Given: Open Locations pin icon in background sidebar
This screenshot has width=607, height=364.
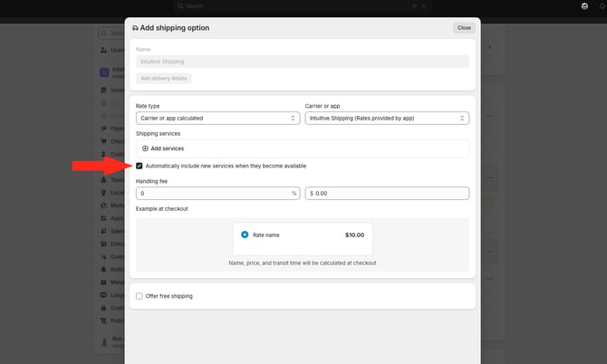Looking at the screenshot, I should (x=104, y=193).
